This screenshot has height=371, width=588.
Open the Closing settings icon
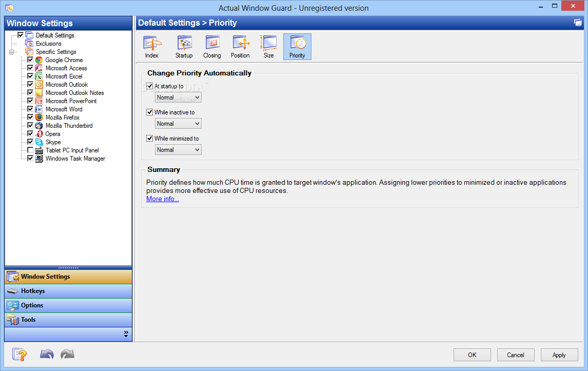pos(212,47)
